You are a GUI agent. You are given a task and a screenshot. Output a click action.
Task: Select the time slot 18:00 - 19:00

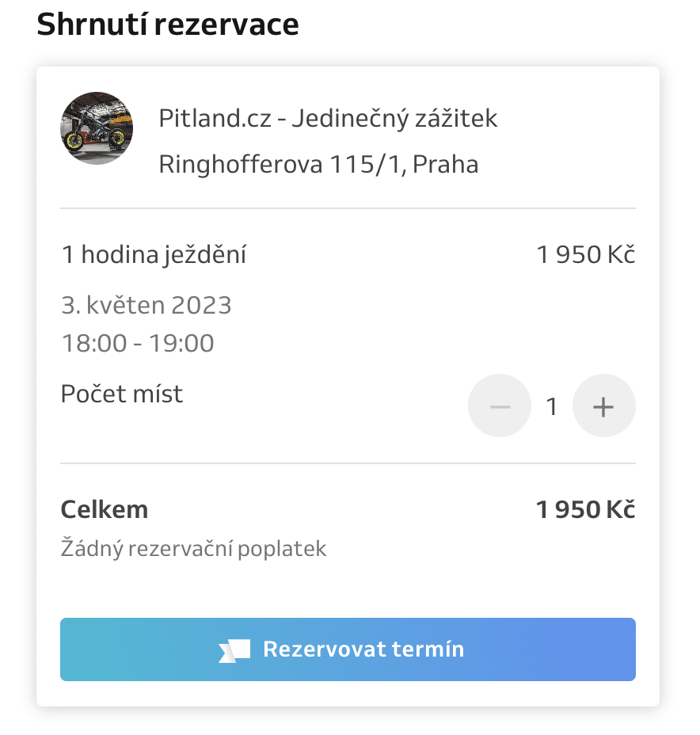click(x=138, y=343)
